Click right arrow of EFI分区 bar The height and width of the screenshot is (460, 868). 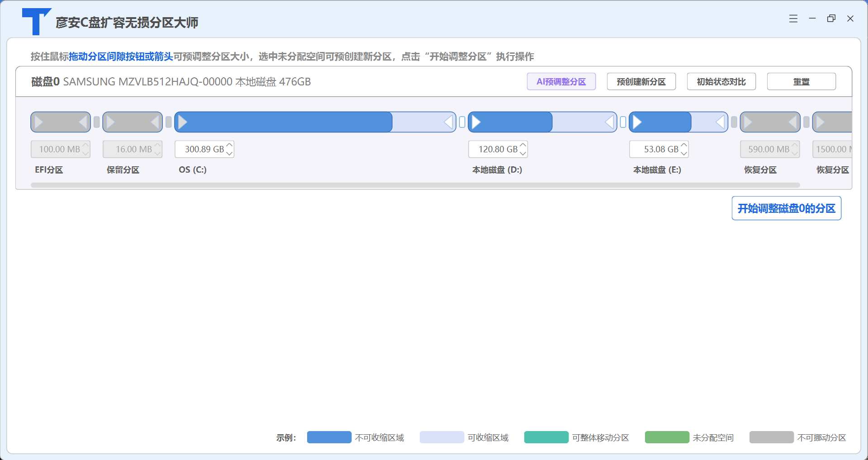(x=83, y=122)
